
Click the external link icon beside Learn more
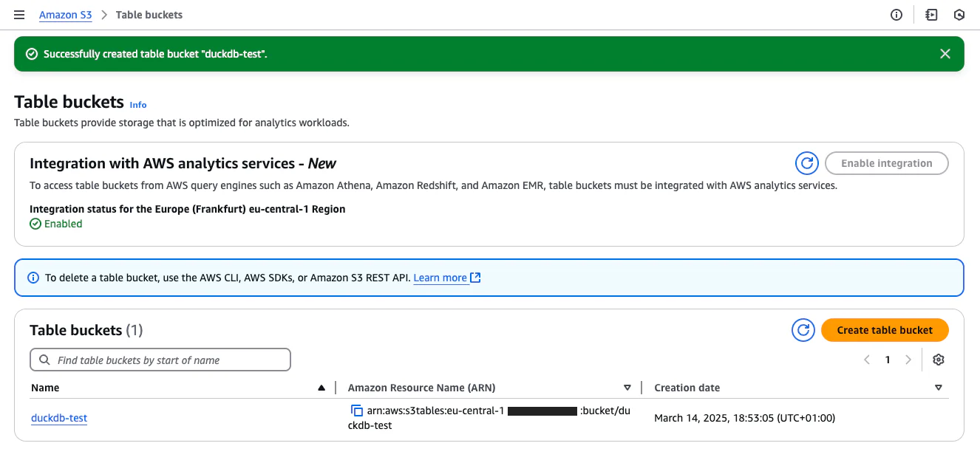pos(476,278)
